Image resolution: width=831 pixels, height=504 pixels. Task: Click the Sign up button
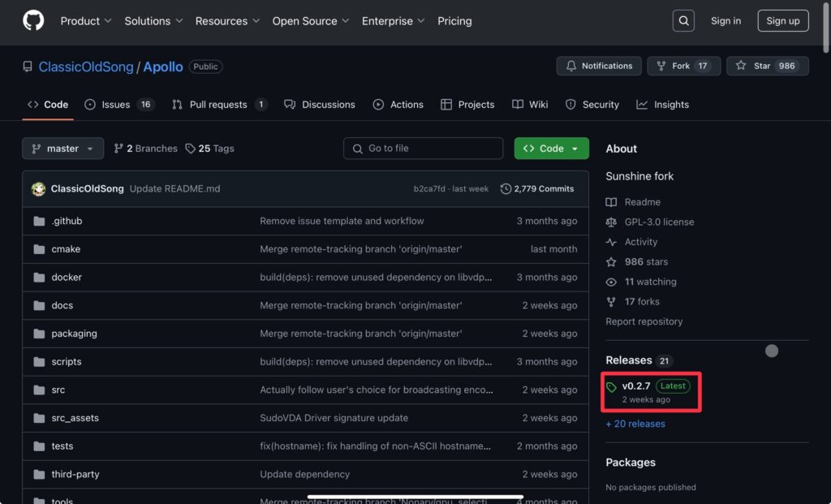783,20
